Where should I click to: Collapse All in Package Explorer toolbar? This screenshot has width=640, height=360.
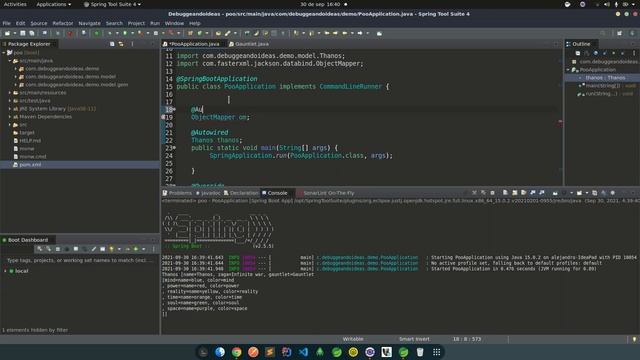[112, 44]
